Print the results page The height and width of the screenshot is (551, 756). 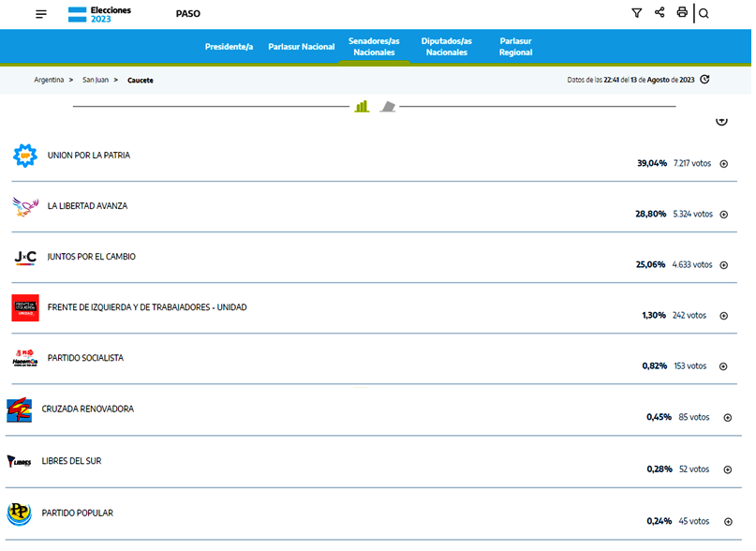682,13
